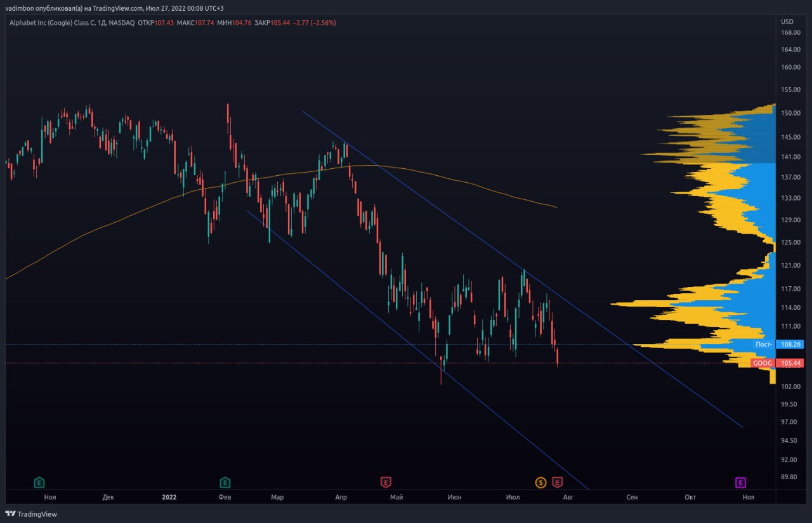
Task: Click the Июн label on the time axis
Action: point(454,498)
